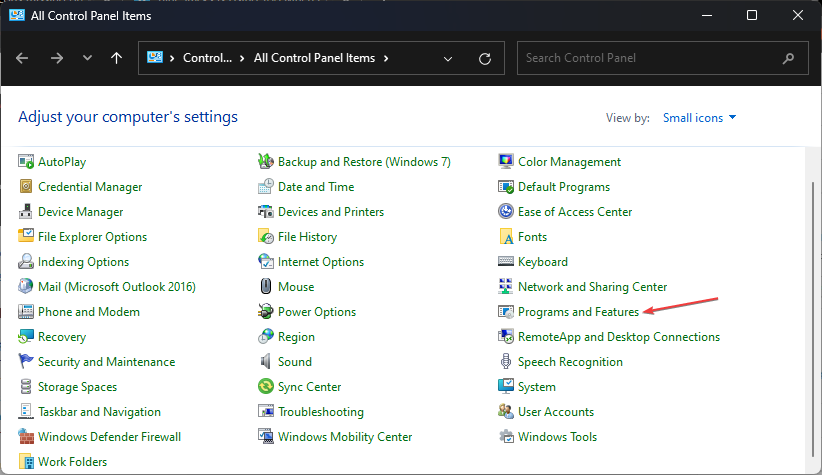Screen dimensions: 822x475
Task: Open RemoteApp and Desktop Connections link
Action: [x=619, y=337]
